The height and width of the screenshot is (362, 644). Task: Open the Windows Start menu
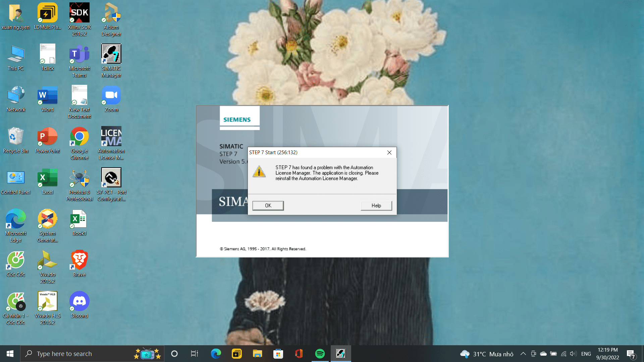pyautogui.click(x=10, y=354)
